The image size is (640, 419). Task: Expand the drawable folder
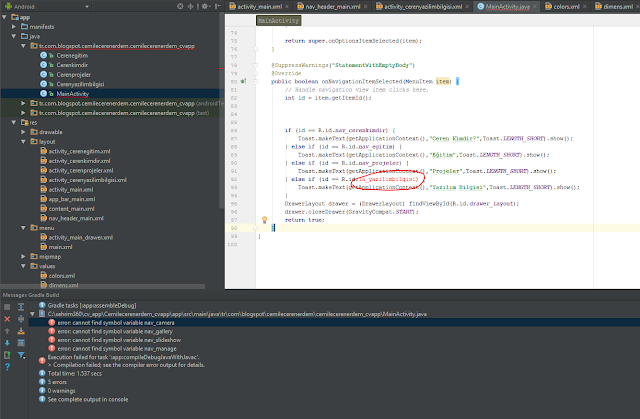point(23,132)
